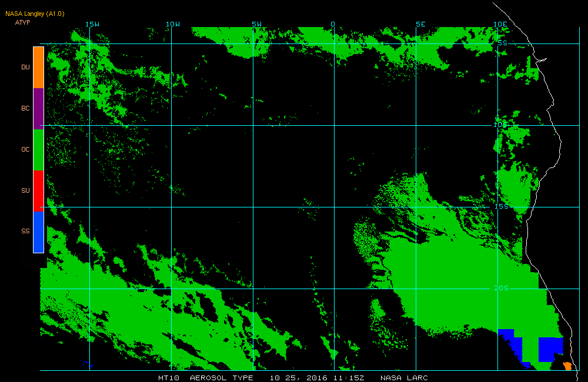Click the 20S latitude label
The height and width of the screenshot is (382, 588).
pyautogui.click(x=502, y=289)
